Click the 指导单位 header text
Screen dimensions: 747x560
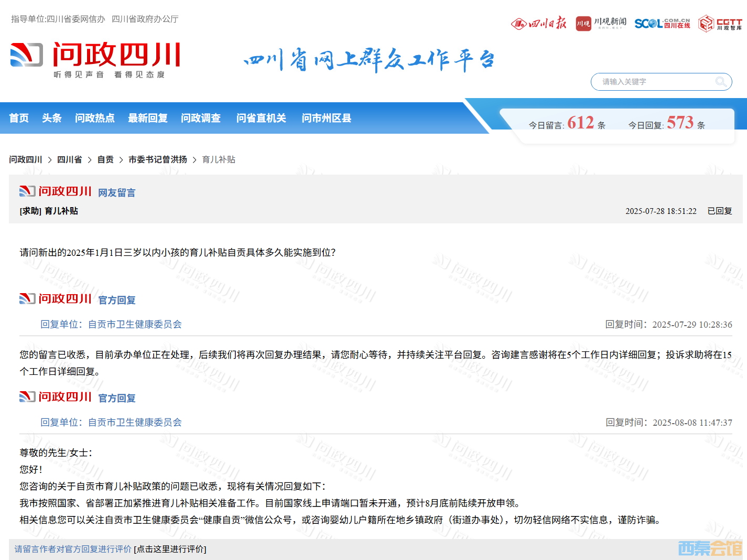click(95, 19)
